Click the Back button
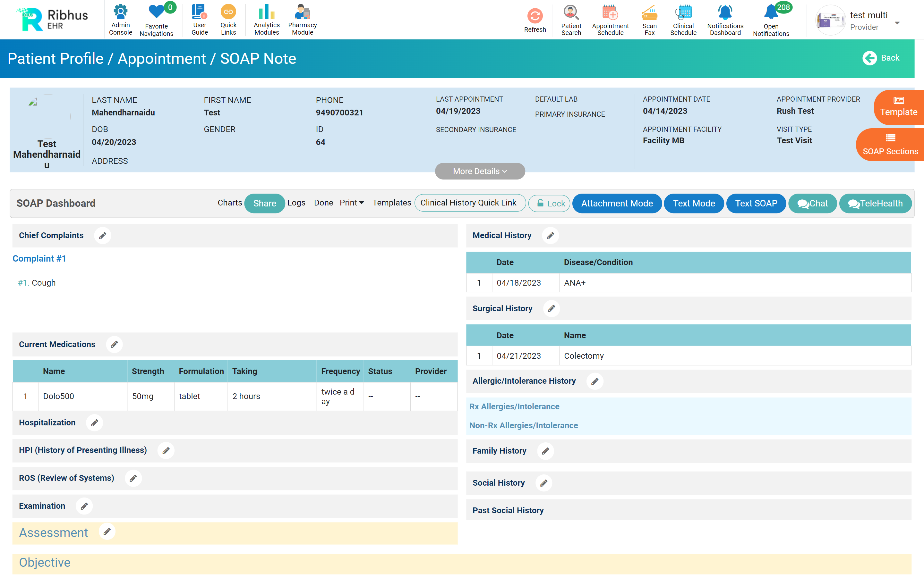The width and height of the screenshot is (924, 577). click(x=881, y=58)
